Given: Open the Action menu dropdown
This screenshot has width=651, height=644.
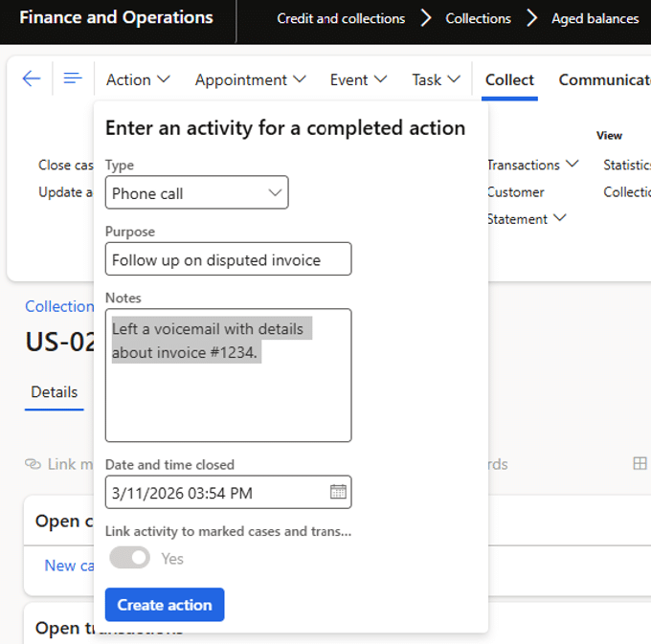Looking at the screenshot, I should coord(138,80).
